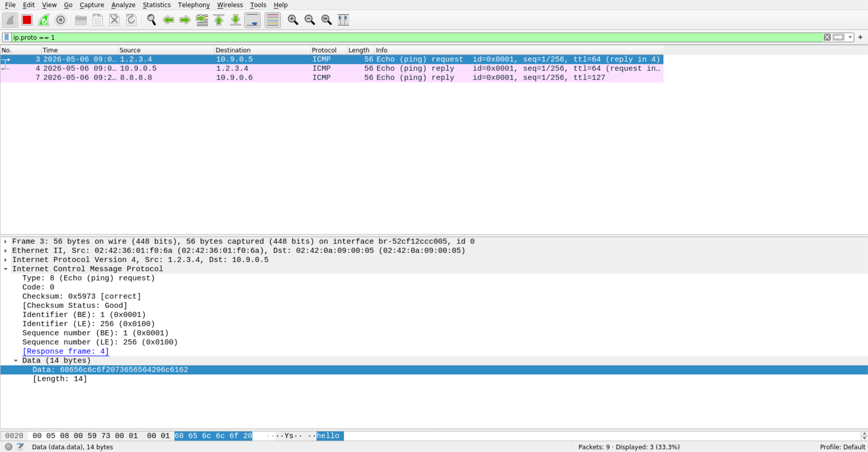Select packet 7 from 8.8.8.8
868x452 pixels.
[332, 78]
